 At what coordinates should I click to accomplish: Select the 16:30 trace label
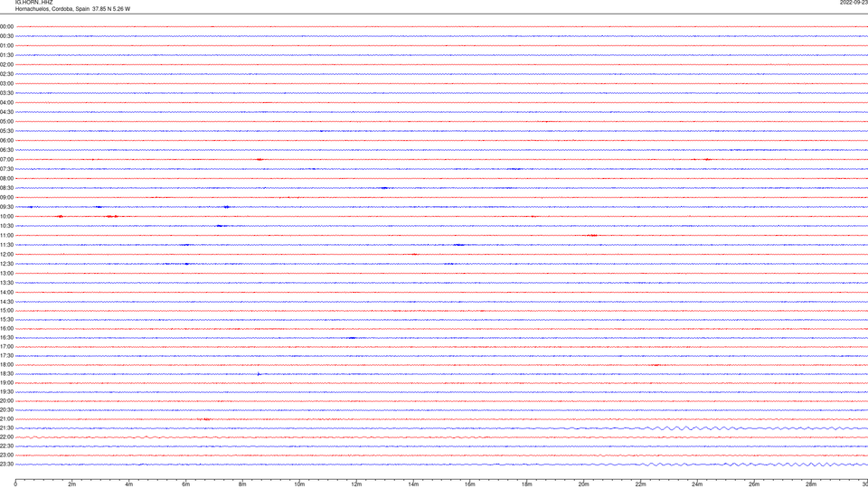[x=6, y=337]
